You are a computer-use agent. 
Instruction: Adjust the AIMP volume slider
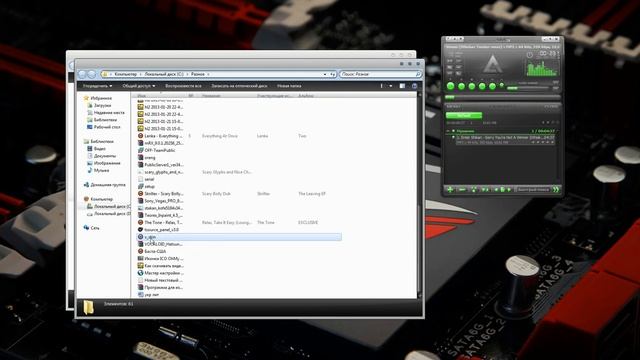pos(530,87)
